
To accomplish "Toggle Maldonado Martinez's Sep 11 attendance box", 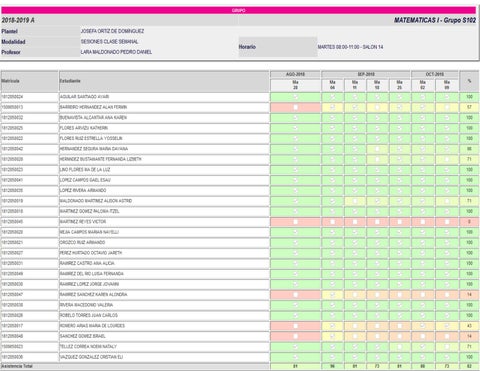I will click(x=355, y=201).
